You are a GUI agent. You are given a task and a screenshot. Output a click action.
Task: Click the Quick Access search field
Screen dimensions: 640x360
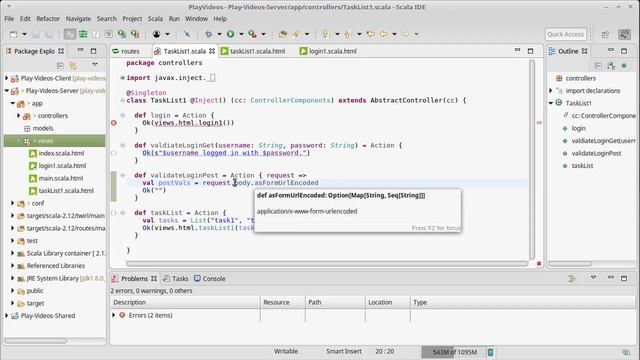(x=566, y=34)
